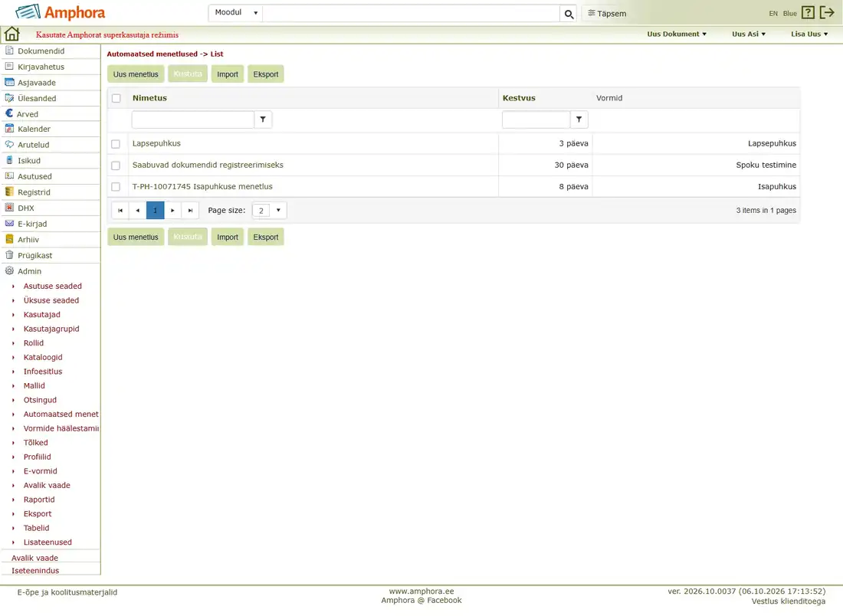Expand the Lisa Uus menu
Screen dimensions: 843x616
tap(809, 34)
